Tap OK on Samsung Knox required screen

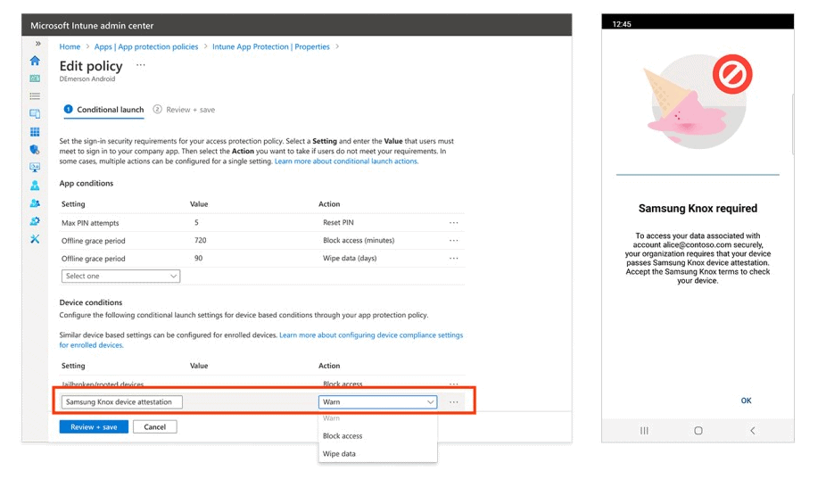click(746, 401)
